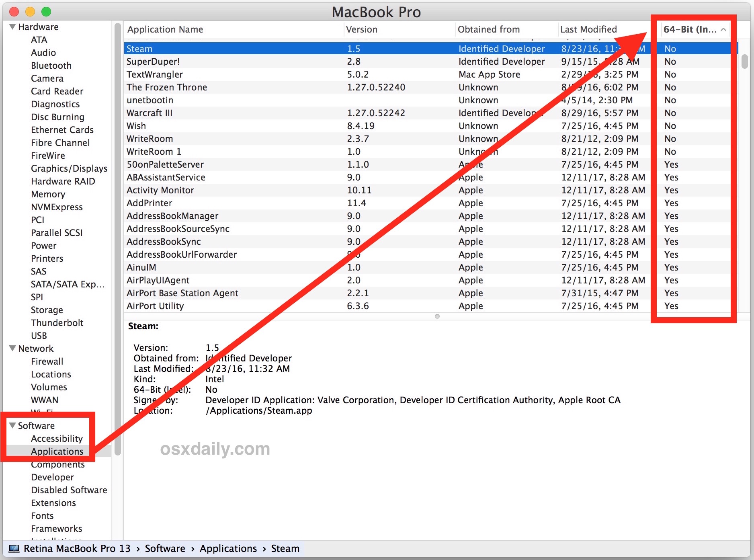Select Extensions under Software
754x560 pixels.
point(53,503)
